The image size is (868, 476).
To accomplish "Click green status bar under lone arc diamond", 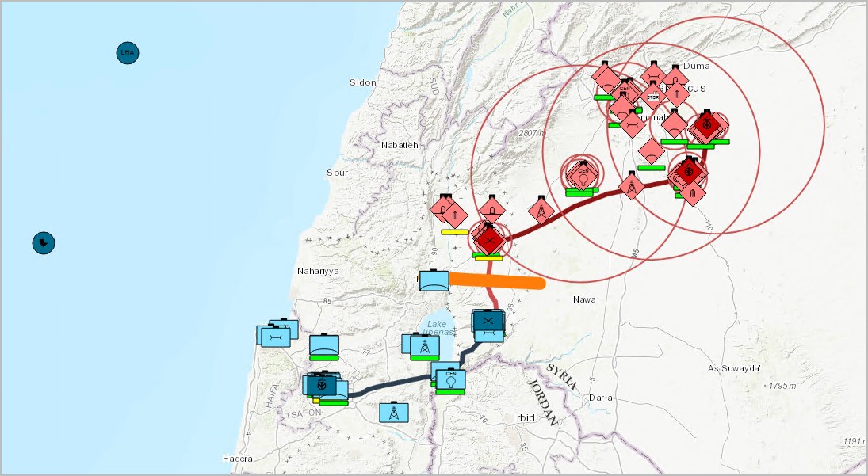I will point(652,168).
